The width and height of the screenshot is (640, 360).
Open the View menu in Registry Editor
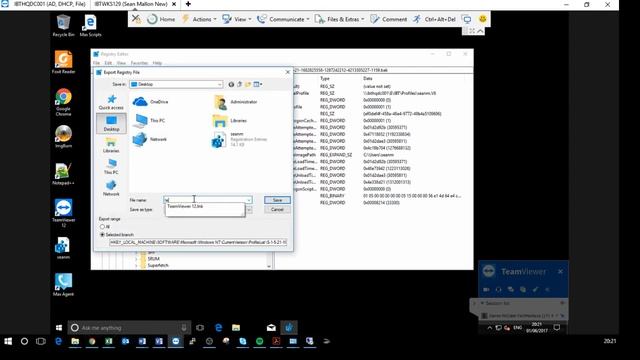pos(121,63)
